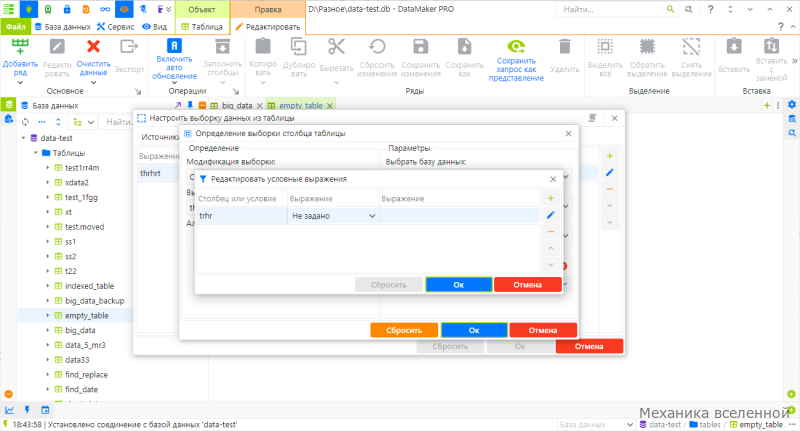The width and height of the screenshot is (800, 431).
Task: Select data_5_mr3 table in the tree
Action: (x=85, y=345)
